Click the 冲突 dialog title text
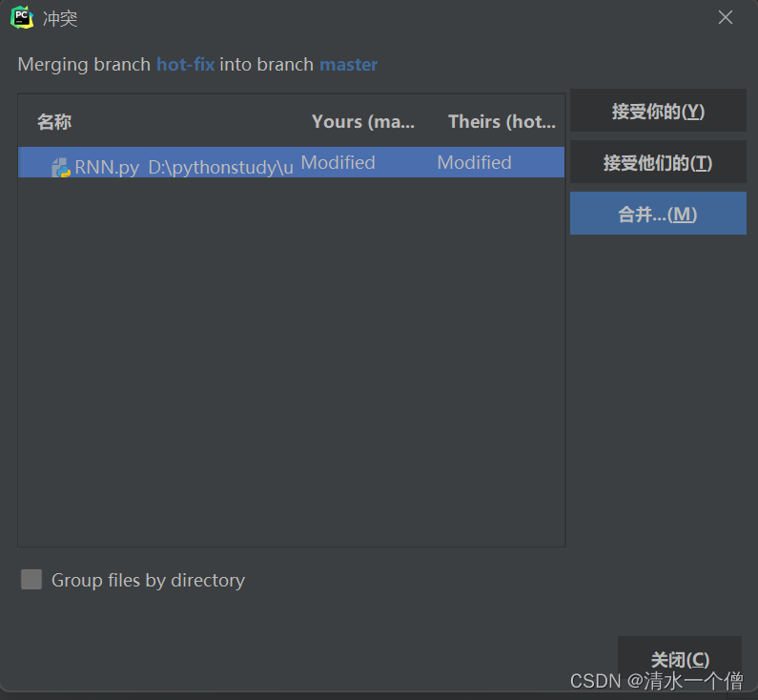758x700 pixels. 60,18
